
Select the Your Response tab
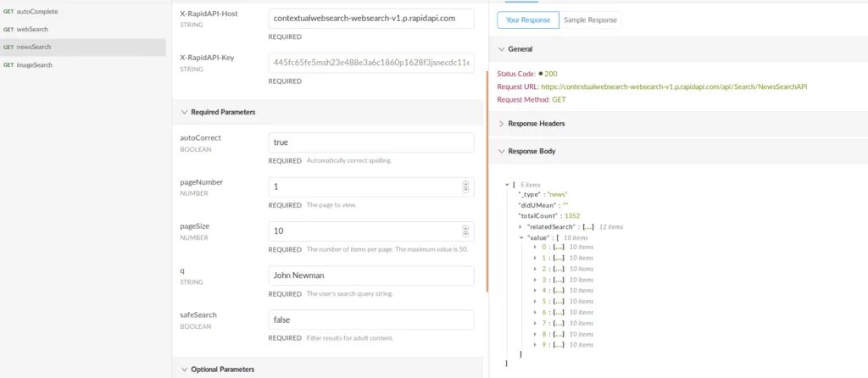(527, 19)
